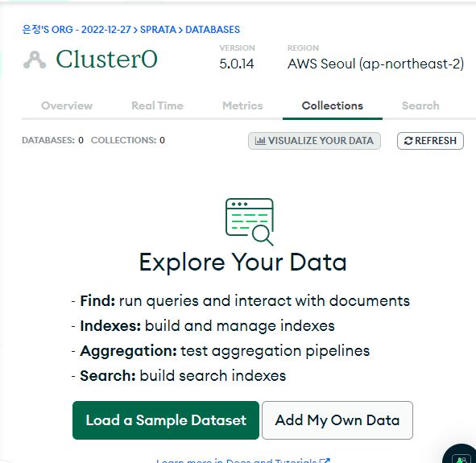Click Visualize Your Data button
Screen dimensions: 476x463
click(314, 141)
